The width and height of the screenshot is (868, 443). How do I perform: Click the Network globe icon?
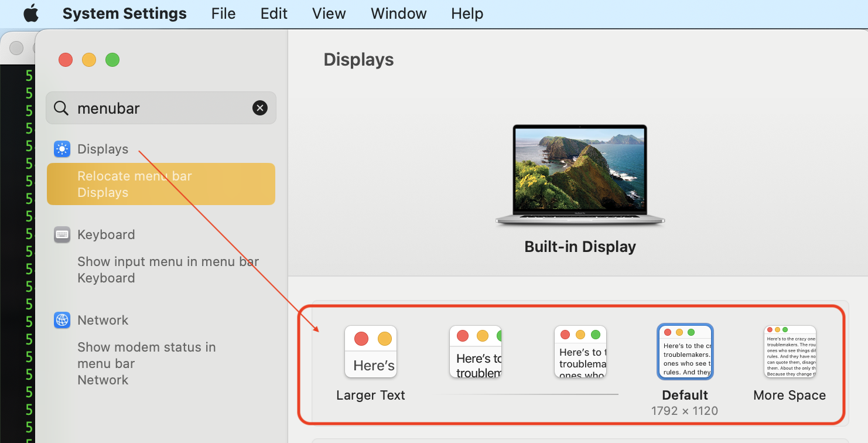(x=62, y=320)
